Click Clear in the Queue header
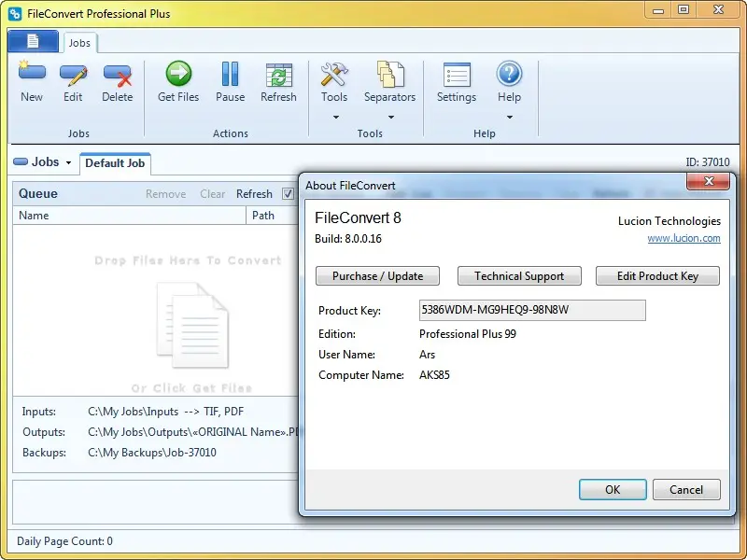 coord(213,194)
